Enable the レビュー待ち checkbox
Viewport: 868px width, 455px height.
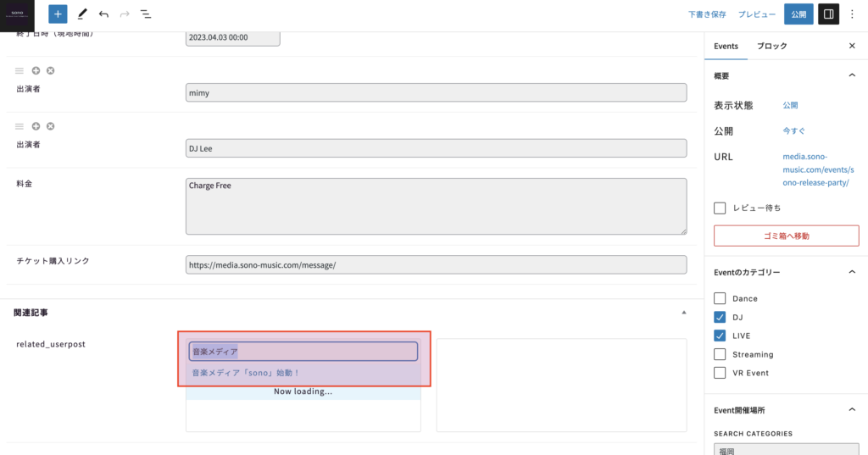tap(720, 208)
